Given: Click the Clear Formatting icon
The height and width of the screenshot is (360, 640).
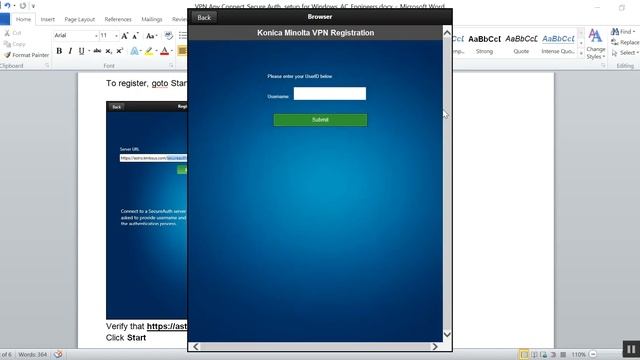Looking at the screenshot, I should tap(169, 36).
